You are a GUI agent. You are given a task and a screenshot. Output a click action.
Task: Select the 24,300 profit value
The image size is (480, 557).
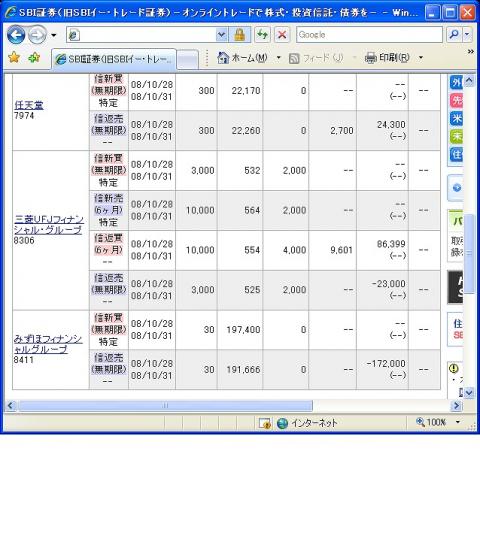tap(391, 125)
